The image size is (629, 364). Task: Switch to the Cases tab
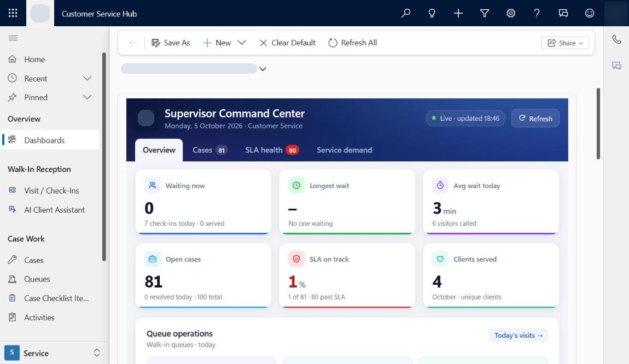click(x=210, y=150)
